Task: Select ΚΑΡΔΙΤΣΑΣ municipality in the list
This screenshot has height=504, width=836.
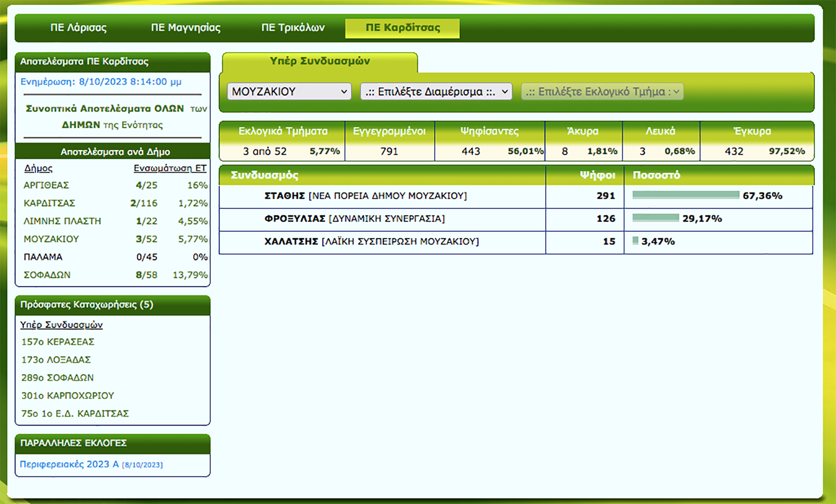Action: [x=49, y=203]
